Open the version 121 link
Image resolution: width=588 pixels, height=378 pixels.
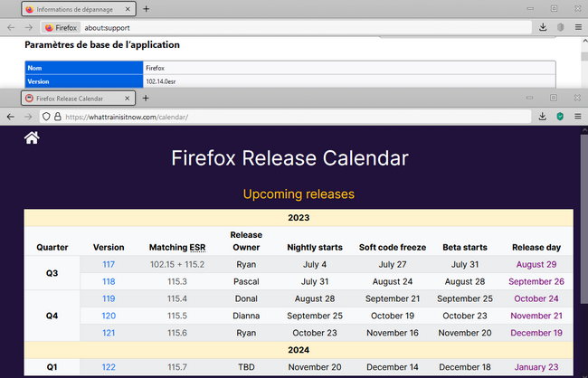pyautogui.click(x=109, y=333)
